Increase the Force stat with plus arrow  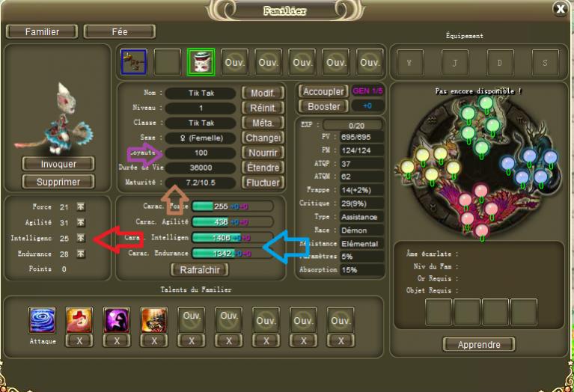[81, 206]
